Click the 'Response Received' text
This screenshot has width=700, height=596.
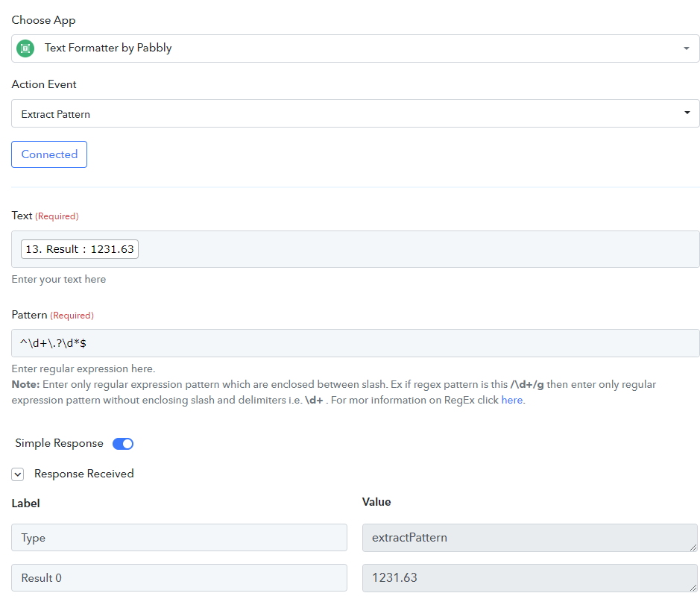tap(84, 474)
